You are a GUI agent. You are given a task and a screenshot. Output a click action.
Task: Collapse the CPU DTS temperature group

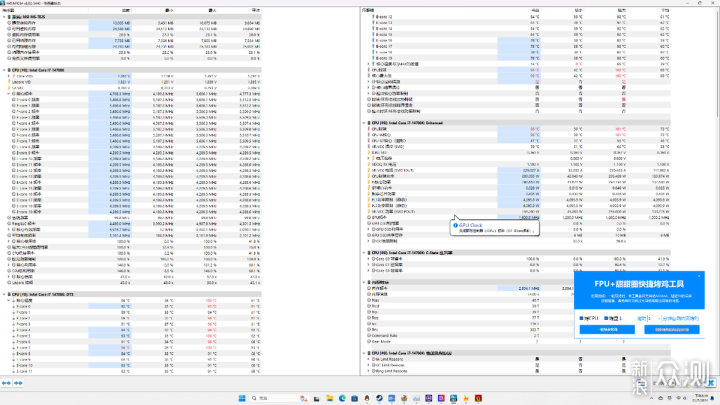[4, 294]
